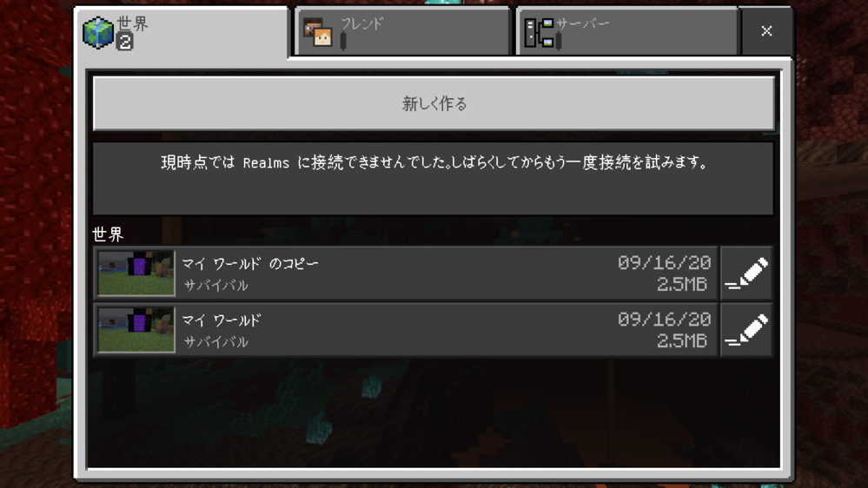Click the マイ ワールド world thumbnail
The height and width of the screenshot is (488, 868).
tap(136, 330)
